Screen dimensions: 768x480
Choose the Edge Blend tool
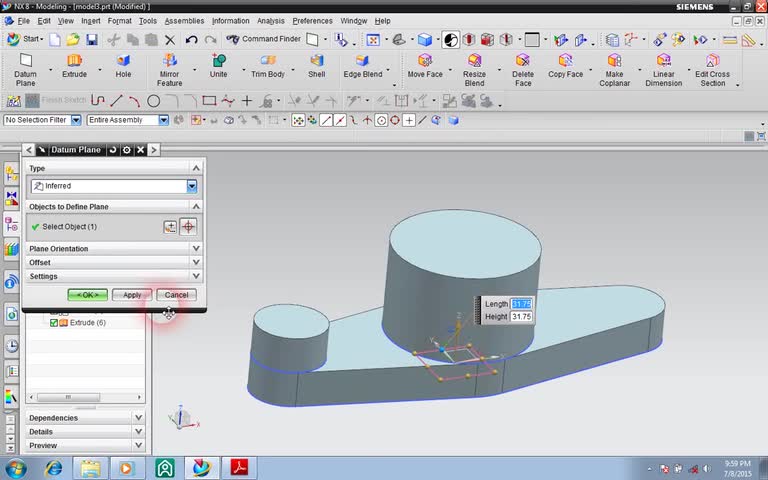coord(362,62)
